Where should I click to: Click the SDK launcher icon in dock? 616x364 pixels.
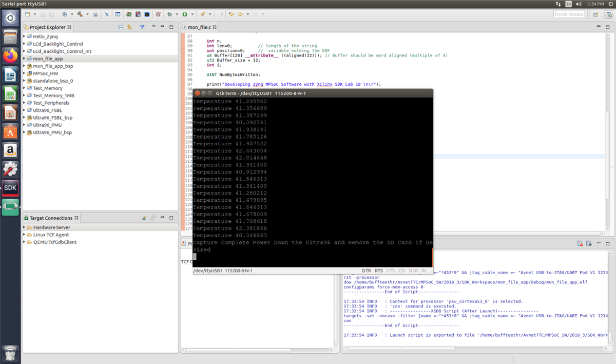pos(10,188)
